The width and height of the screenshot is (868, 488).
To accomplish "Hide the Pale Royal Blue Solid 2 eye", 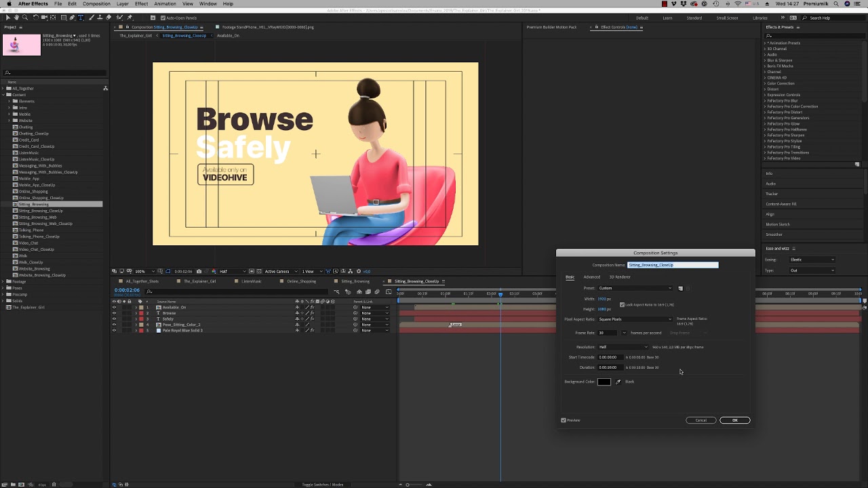I will (114, 330).
